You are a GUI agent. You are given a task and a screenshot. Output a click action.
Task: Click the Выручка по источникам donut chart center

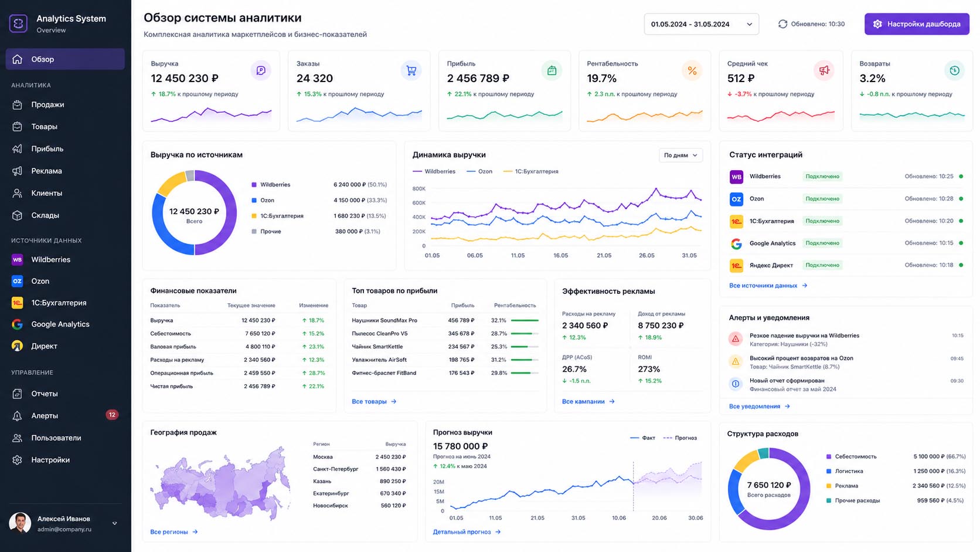click(x=194, y=213)
